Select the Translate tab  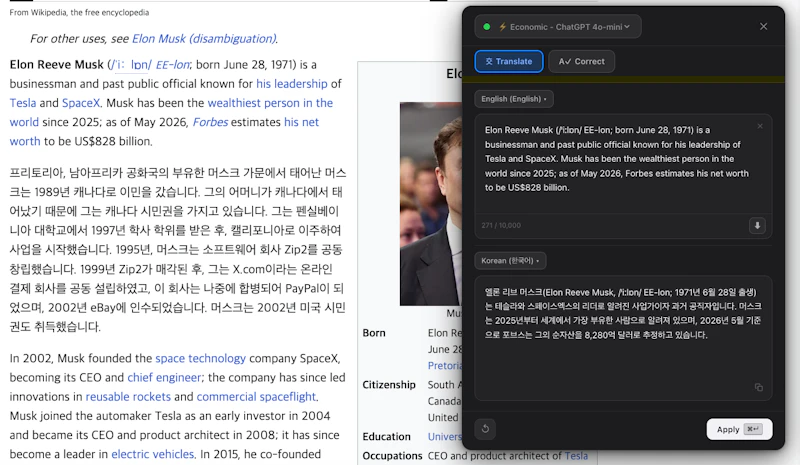click(509, 61)
